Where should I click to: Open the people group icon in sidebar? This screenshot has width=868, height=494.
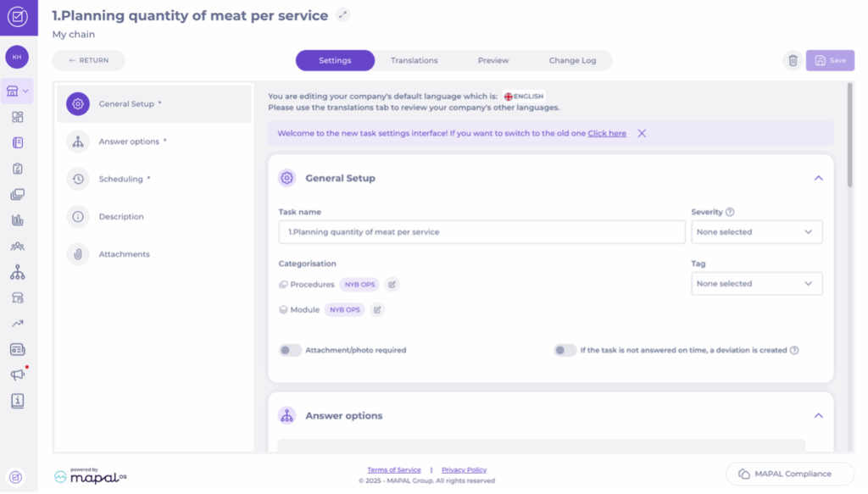pyautogui.click(x=17, y=247)
